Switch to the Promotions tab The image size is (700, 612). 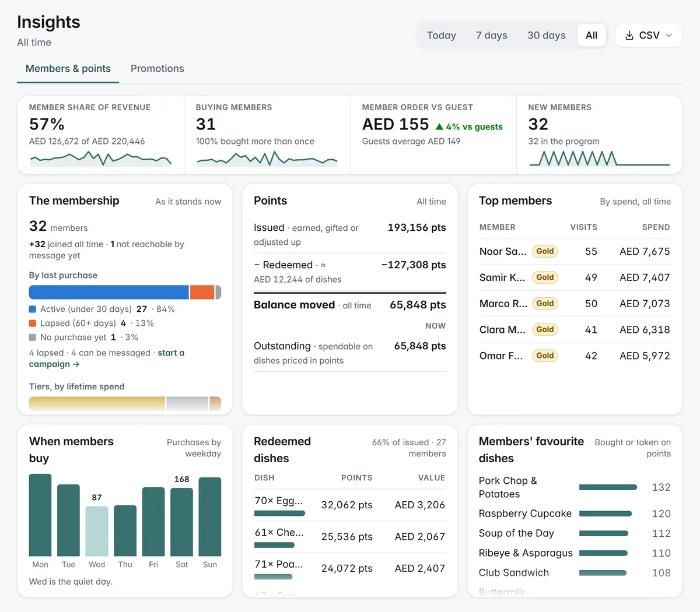point(157,69)
